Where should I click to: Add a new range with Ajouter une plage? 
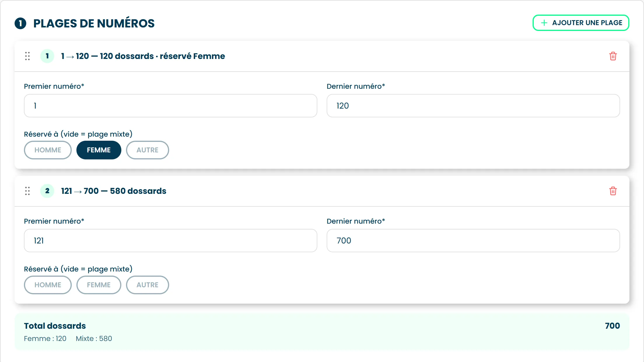click(x=581, y=23)
